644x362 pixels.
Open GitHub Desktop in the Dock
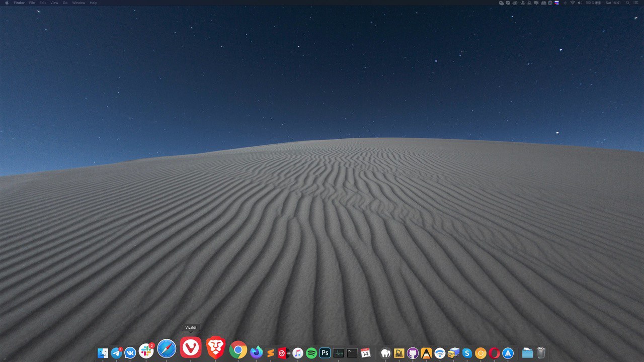[x=413, y=353]
